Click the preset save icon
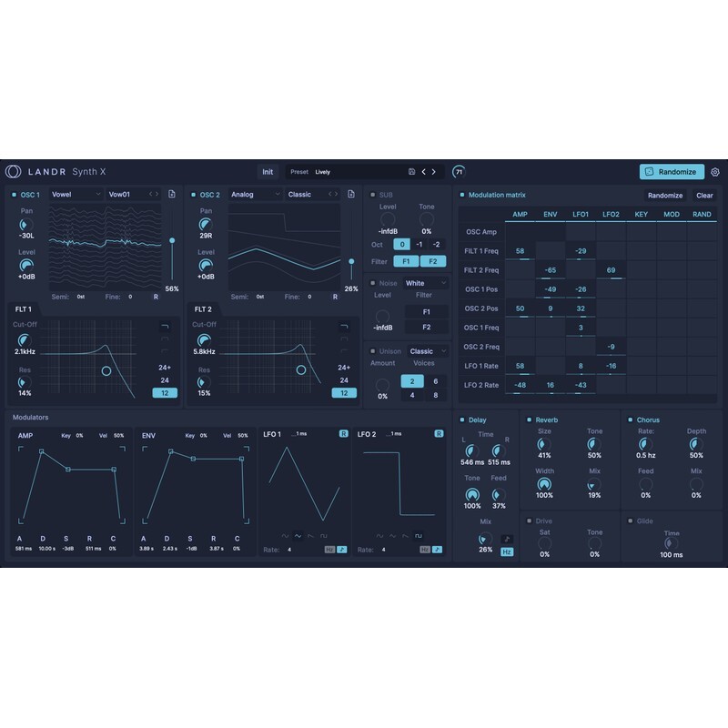This screenshot has width=728, height=728. [x=411, y=171]
